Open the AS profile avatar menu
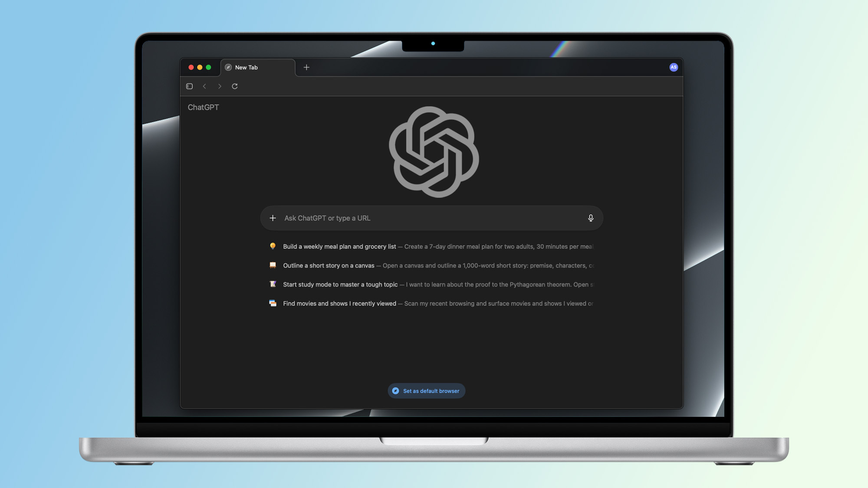The image size is (868, 488). point(674,67)
